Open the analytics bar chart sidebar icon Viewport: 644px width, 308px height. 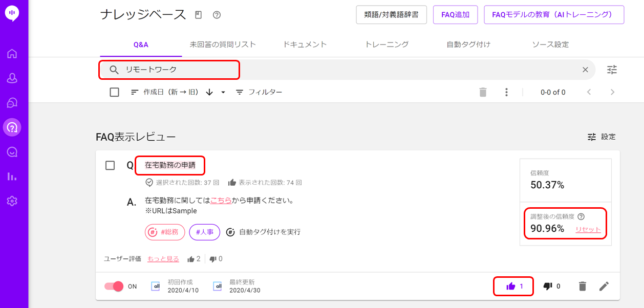click(12, 177)
